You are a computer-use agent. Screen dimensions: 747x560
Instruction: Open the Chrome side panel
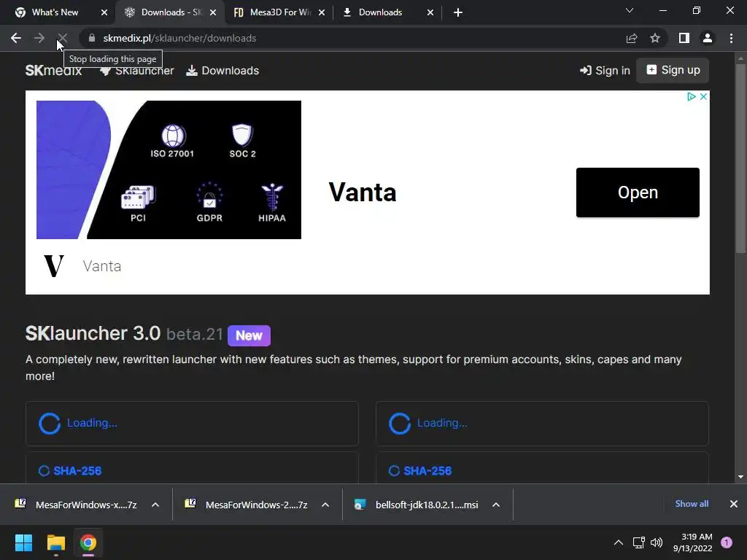coord(684,38)
